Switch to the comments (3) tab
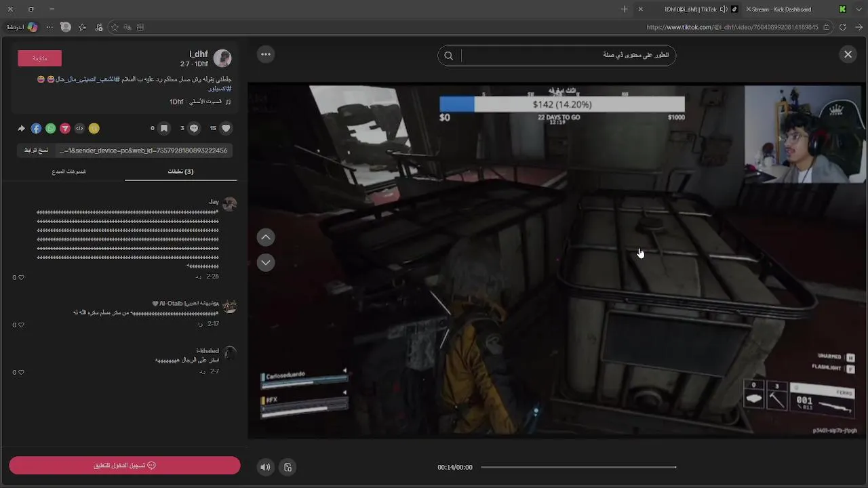Viewport: 868px width, 488px height. 180,171
